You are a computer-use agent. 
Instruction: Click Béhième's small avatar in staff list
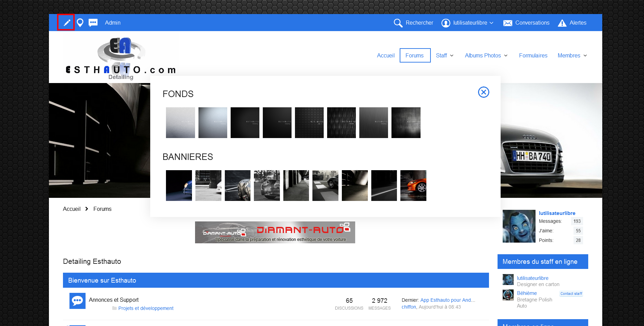(x=508, y=295)
